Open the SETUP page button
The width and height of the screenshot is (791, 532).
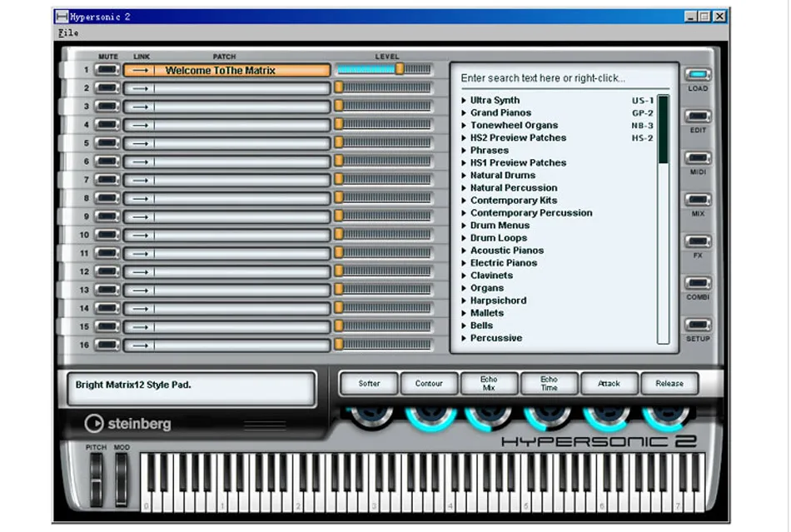click(x=698, y=325)
